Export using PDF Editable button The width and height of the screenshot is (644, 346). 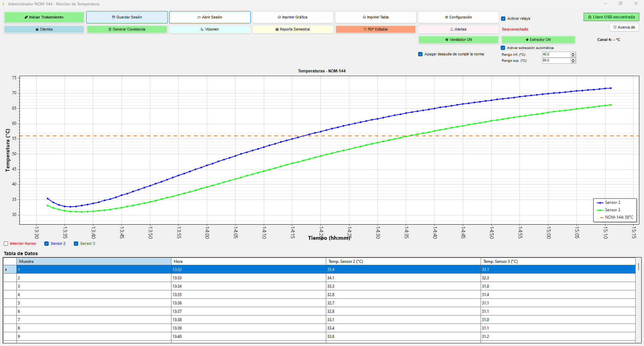(376, 29)
